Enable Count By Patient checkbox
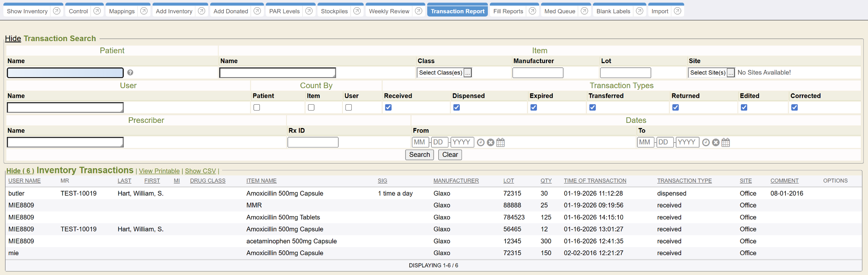This screenshot has width=868, height=275. [256, 108]
